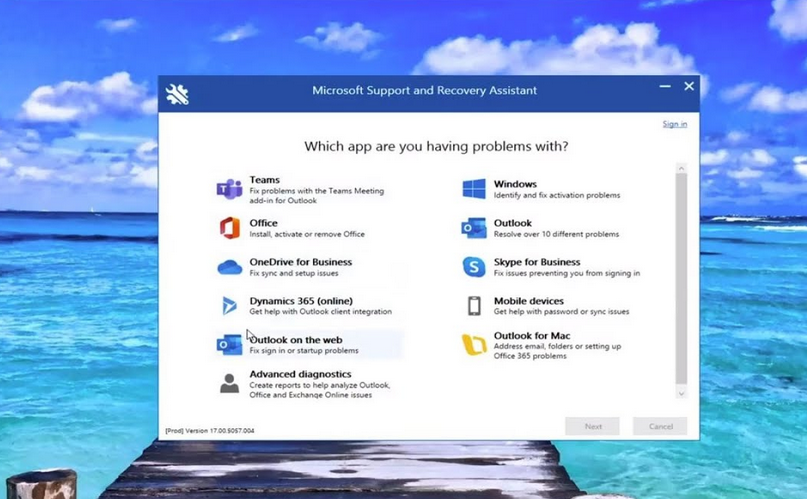Image resolution: width=807 pixels, height=499 pixels.
Task: Click the Windows logo icon
Action: [473, 189]
